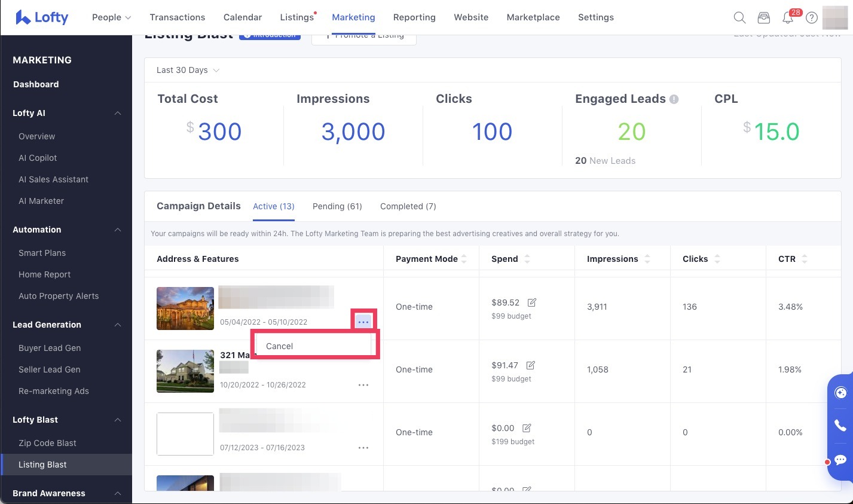The height and width of the screenshot is (504, 853).
Task: Open the phone dialer floating icon
Action: tap(840, 425)
